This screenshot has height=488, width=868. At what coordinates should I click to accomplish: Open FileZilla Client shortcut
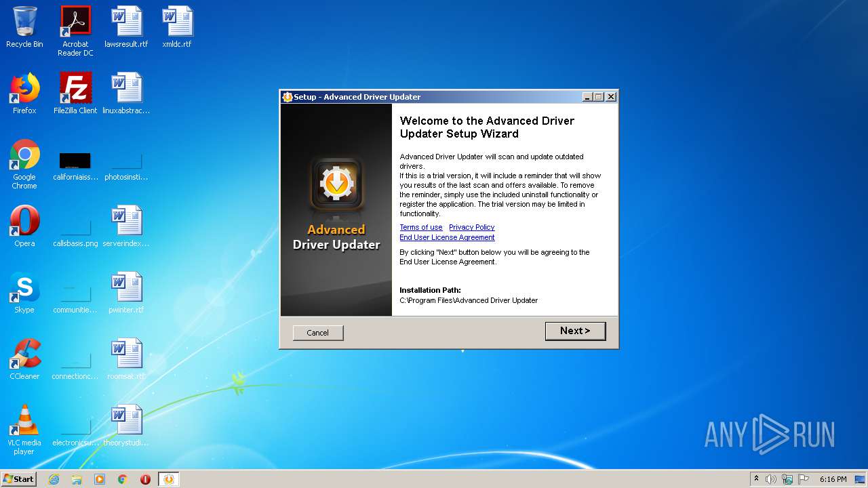pos(75,94)
